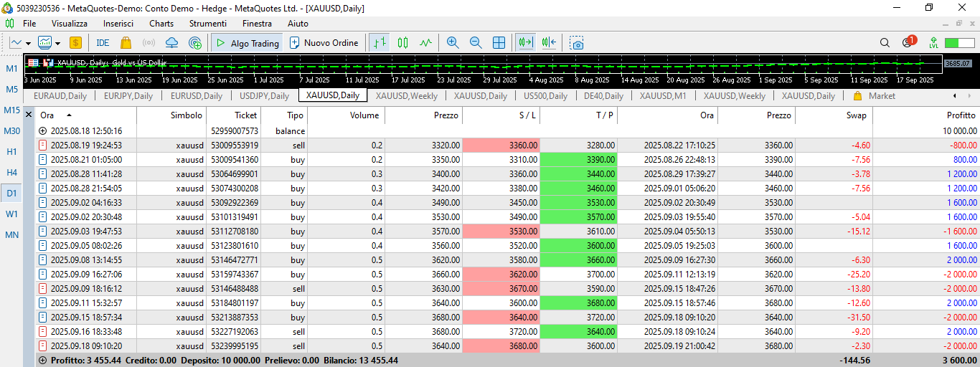
Task: Switch to the US500,Daily chart tab
Action: click(545, 96)
